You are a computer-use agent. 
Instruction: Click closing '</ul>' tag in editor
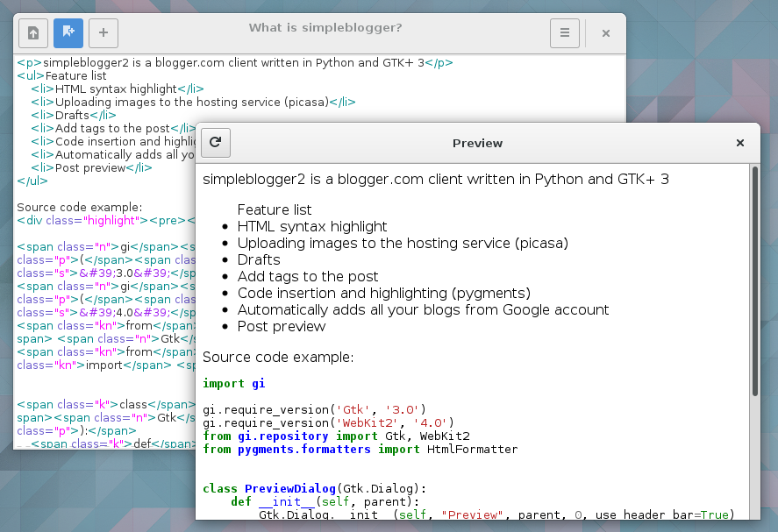pyautogui.click(x=32, y=181)
